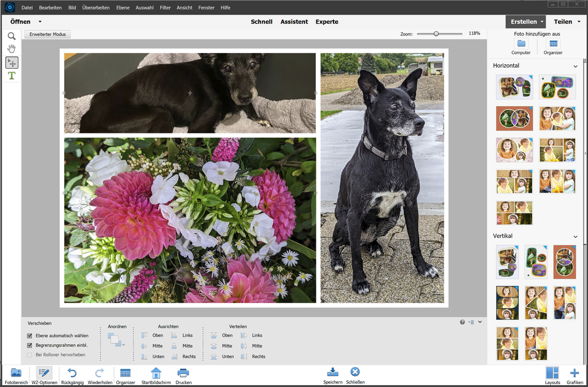Select the Text tool
Screen dimensions: 588x387
(11, 75)
